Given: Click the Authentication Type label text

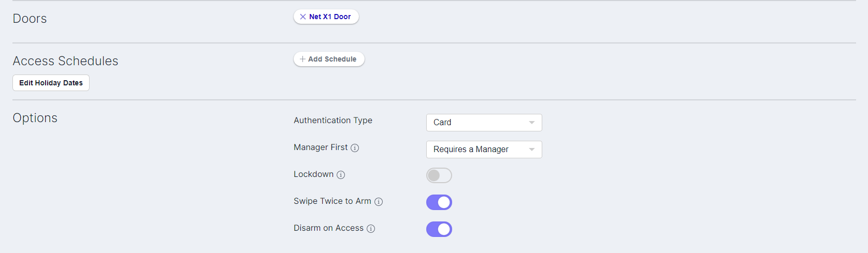Looking at the screenshot, I should click(x=332, y=120).
